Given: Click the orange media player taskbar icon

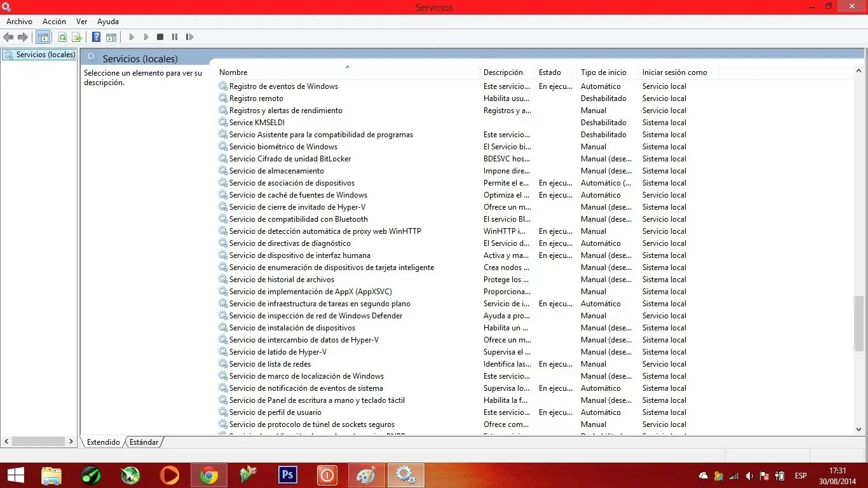Looking at the screenshot, I should coord(170,475).
